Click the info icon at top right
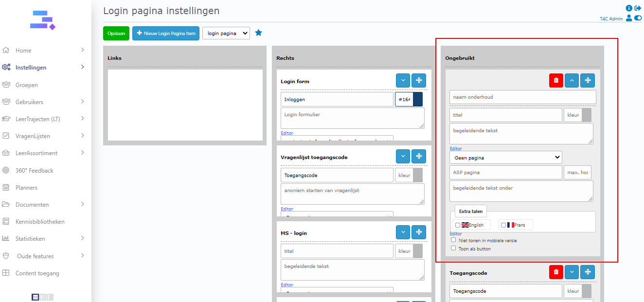The height and width of the screenshot is (302, 644). (x=629, y=8)
